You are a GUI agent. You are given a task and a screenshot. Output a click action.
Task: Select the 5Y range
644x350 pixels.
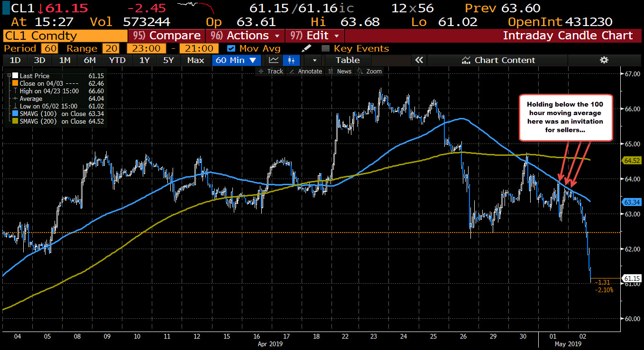tap(169, 60)
